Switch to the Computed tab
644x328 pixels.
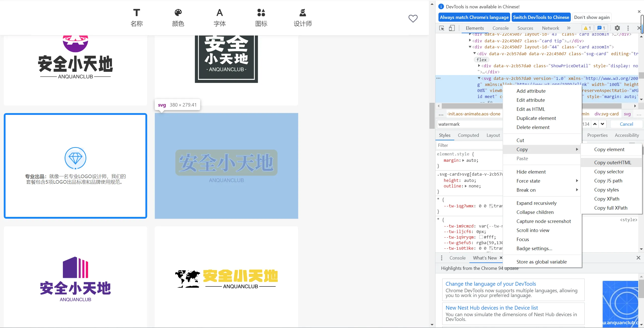(x=468, y=135)
